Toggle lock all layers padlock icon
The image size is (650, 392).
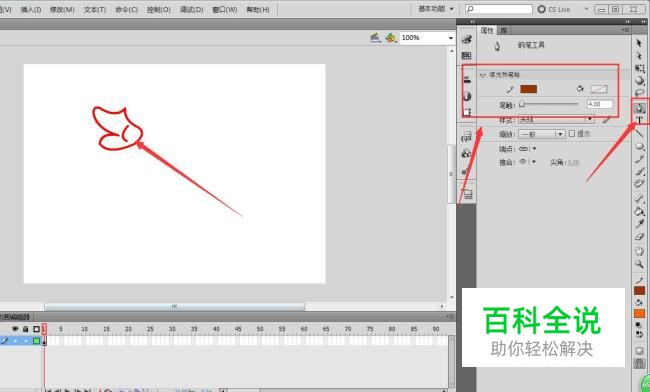tap(25, 329)
